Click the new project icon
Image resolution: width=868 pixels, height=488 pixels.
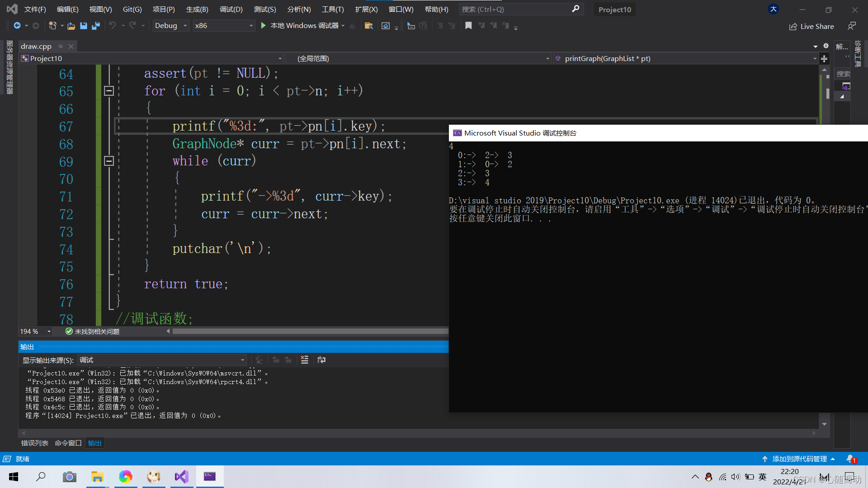52,26
